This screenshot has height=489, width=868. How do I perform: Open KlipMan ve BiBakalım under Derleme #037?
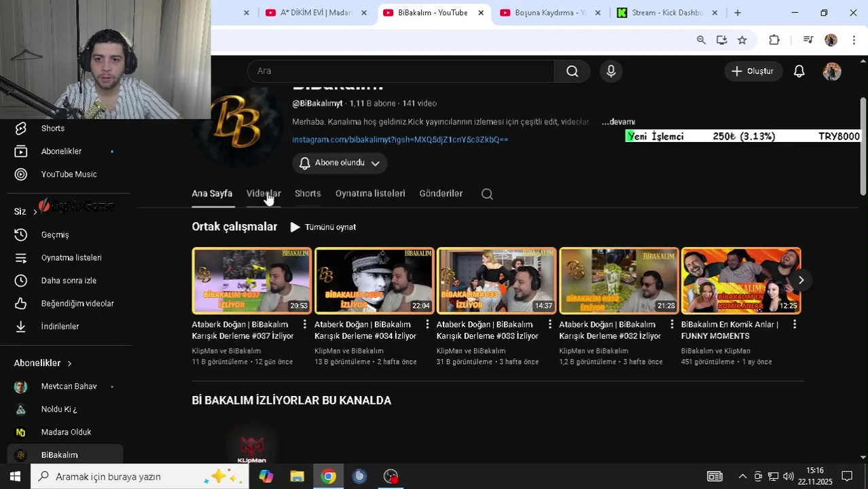tap(226, 351)
